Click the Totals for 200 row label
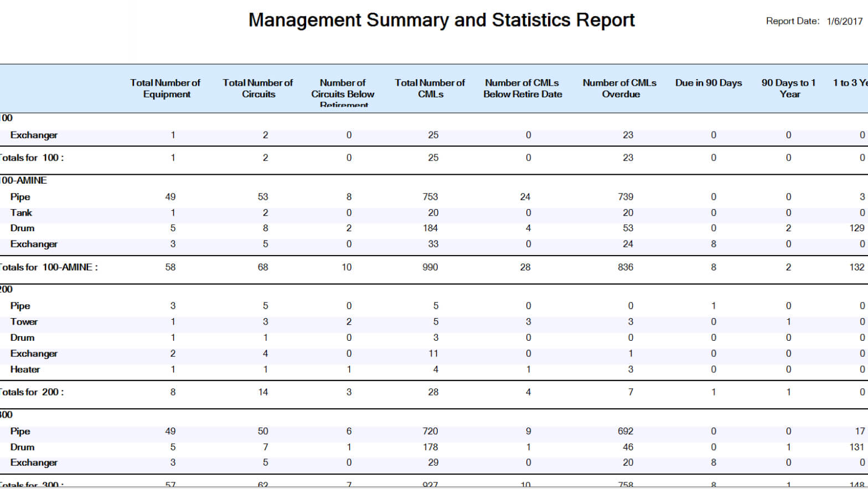 coord(32,392)
